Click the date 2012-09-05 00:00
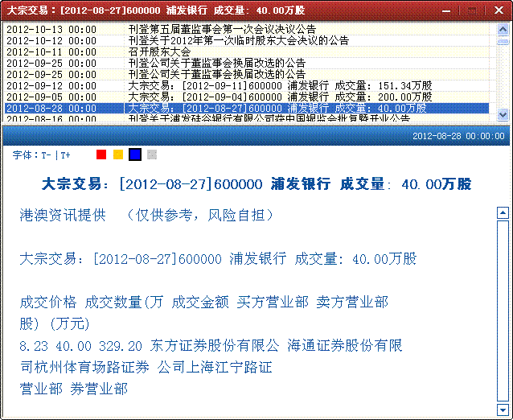This screenshot has width=513, height=420. pyautogui.click(x=51, y=97)
